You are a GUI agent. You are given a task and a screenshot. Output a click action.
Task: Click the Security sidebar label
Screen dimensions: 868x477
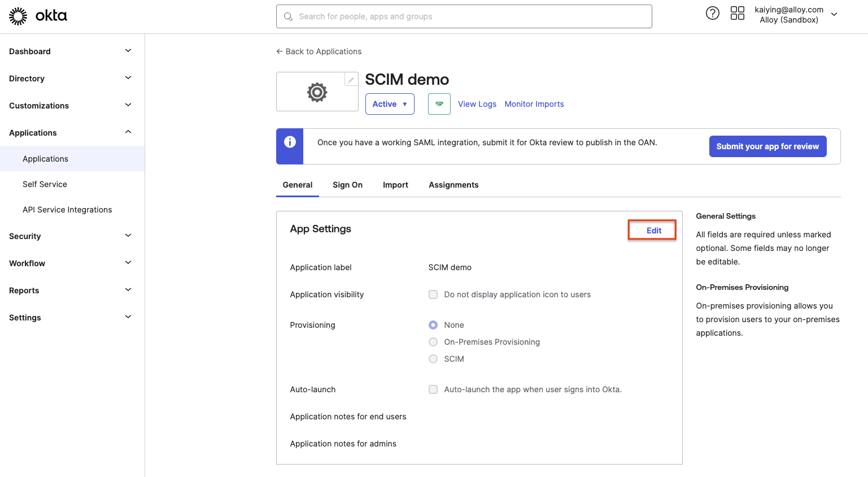pos(25,236)
